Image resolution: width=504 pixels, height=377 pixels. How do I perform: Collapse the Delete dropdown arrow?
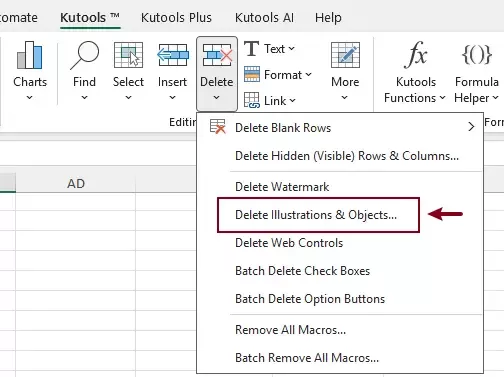(x=217, y=97)
